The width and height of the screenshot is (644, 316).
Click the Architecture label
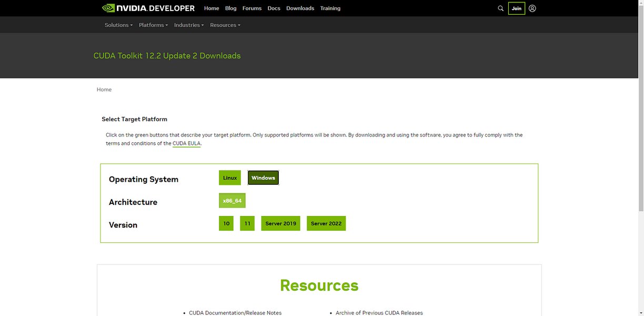[x=133, y=202]
